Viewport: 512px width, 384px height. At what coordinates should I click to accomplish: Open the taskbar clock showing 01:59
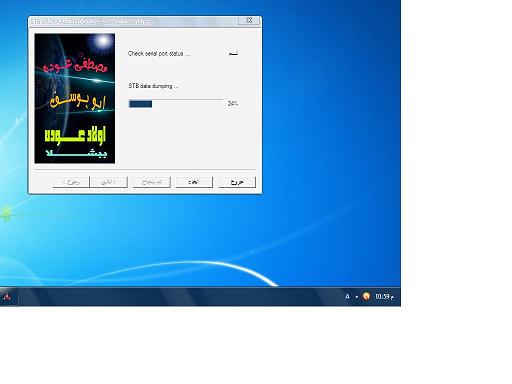click(x=384, y=296)
